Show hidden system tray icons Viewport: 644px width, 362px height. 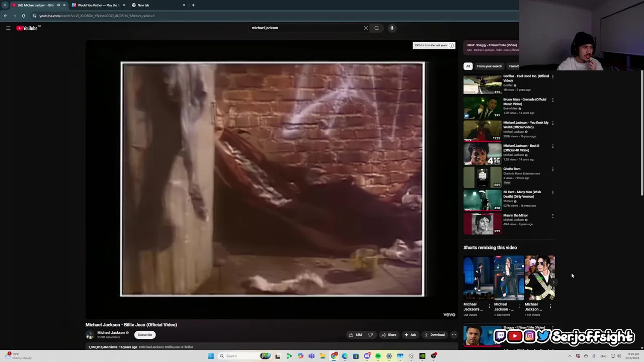tap(570, 356)
